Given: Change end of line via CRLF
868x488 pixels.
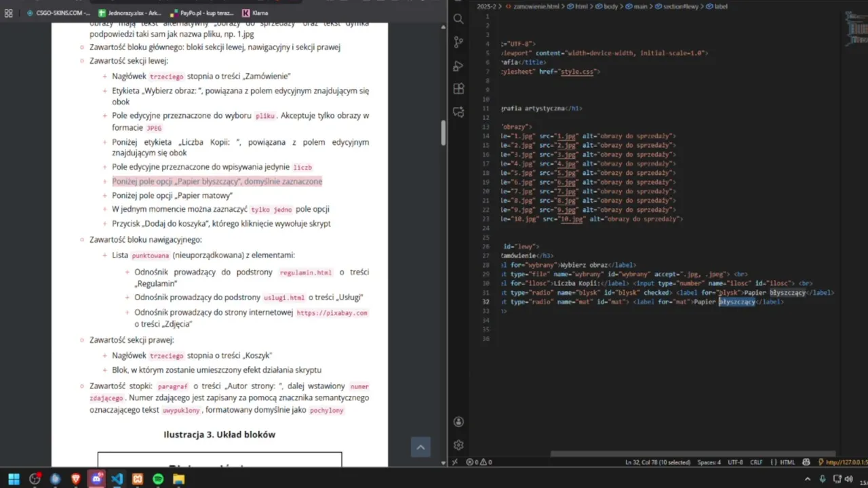Looking at the screenshot, I should click(756, 462).
